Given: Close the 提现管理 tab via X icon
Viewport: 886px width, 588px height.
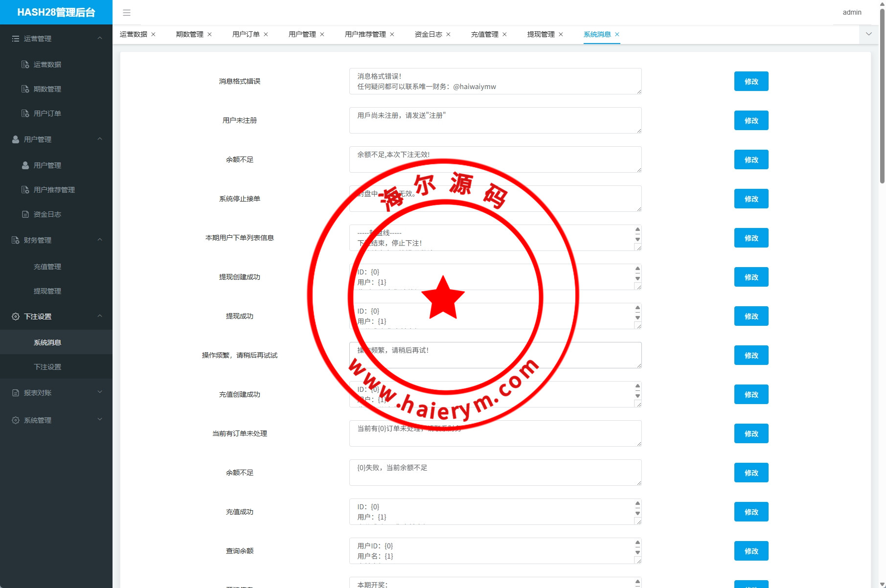Looking at the screenshot, I should [x=561, y=34].
